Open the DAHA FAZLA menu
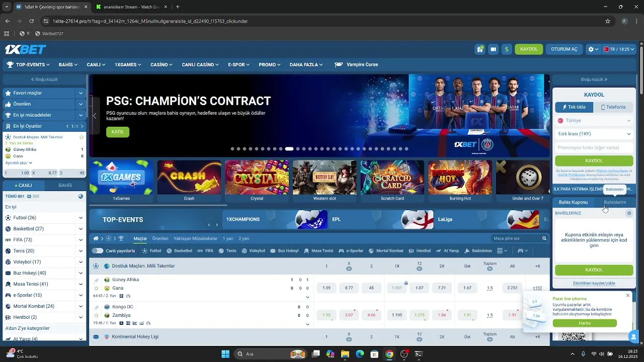This screenshot has height=362, width=644. coord(306,65)
